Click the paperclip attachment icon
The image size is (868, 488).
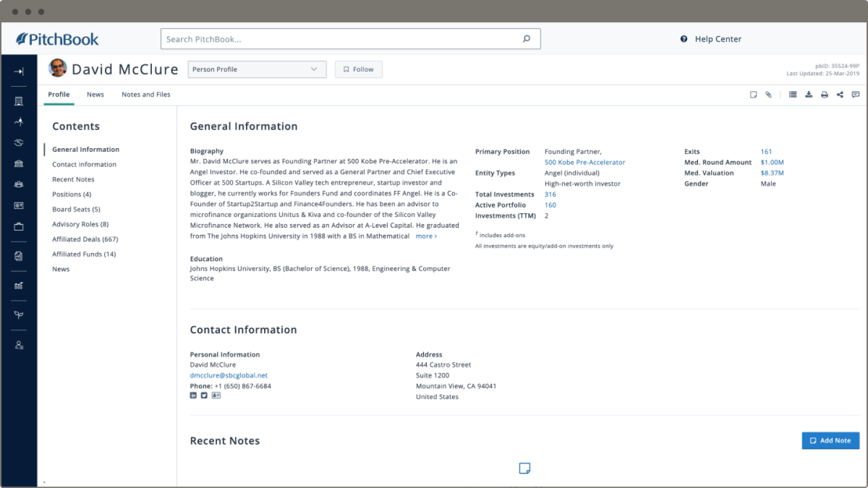769,95
